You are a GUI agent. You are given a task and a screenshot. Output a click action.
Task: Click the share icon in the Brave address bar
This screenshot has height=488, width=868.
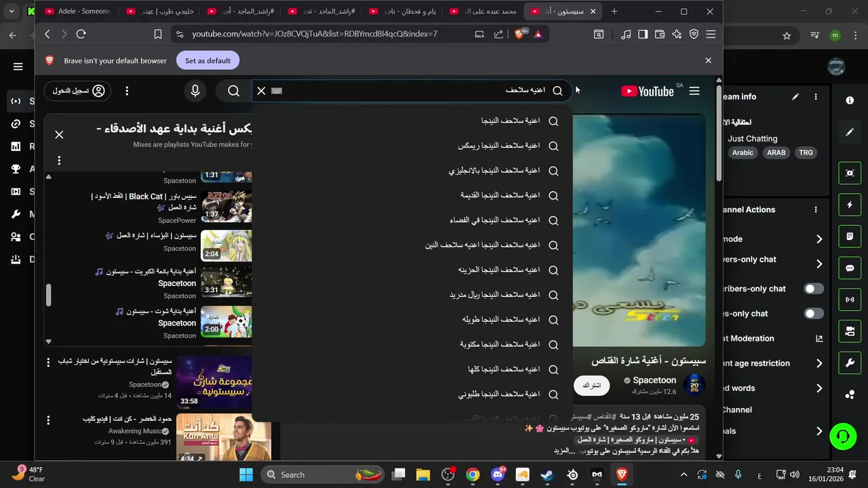tap(499, 34)
